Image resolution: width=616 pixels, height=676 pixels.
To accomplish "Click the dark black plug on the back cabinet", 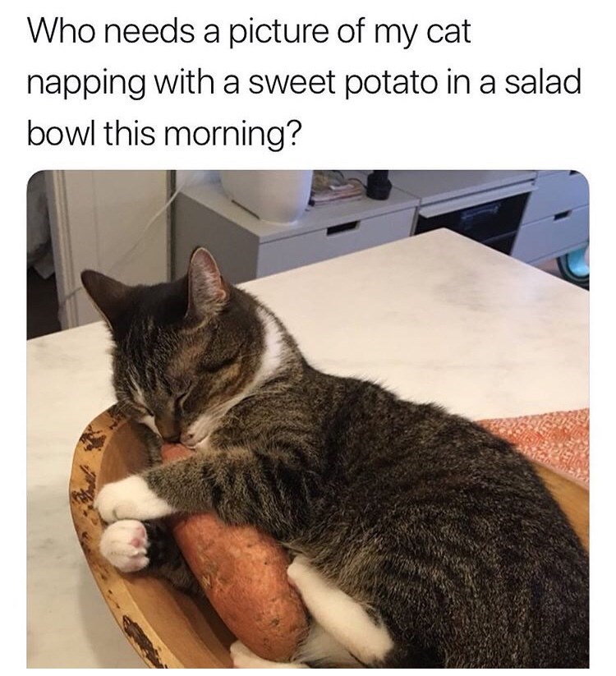I will click(x=377, y=184).
